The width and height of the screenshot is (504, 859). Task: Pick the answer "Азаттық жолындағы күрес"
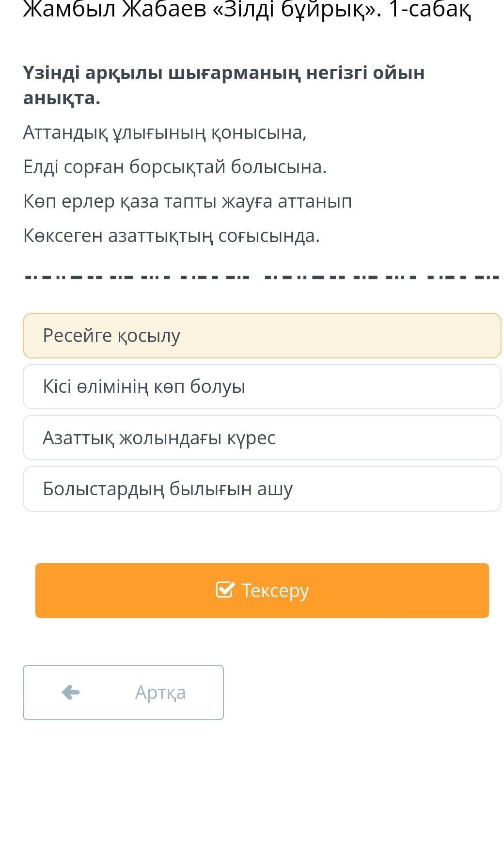[262, 438]
